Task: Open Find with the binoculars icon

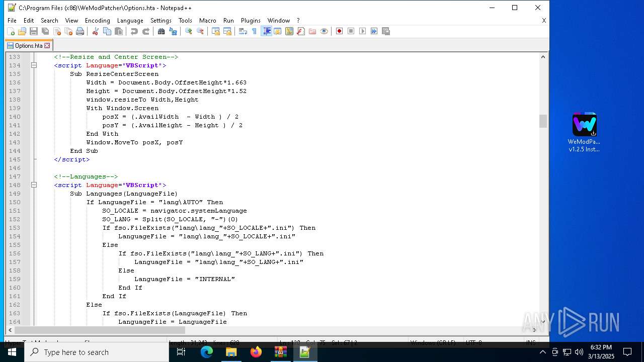Action: tap(161, 31)
